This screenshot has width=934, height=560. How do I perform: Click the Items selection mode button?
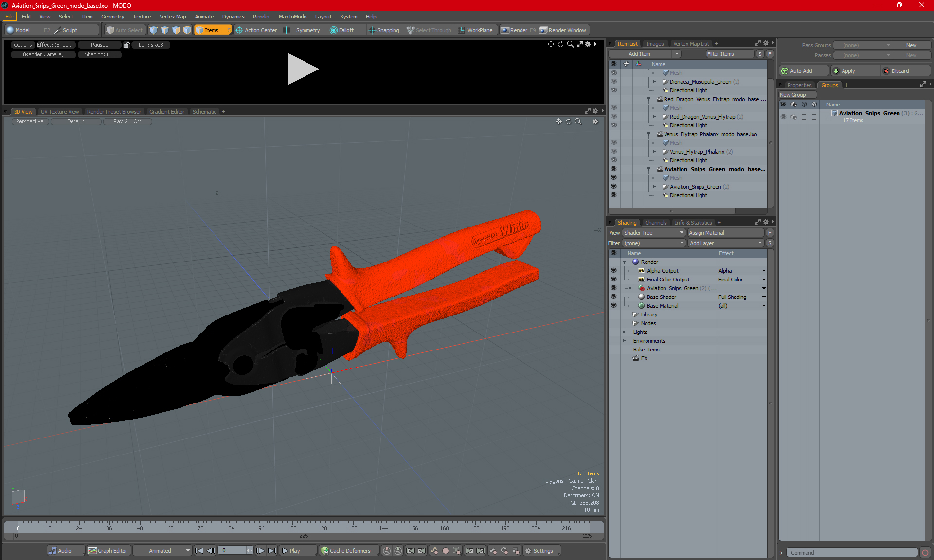click(x=213, y=30)
